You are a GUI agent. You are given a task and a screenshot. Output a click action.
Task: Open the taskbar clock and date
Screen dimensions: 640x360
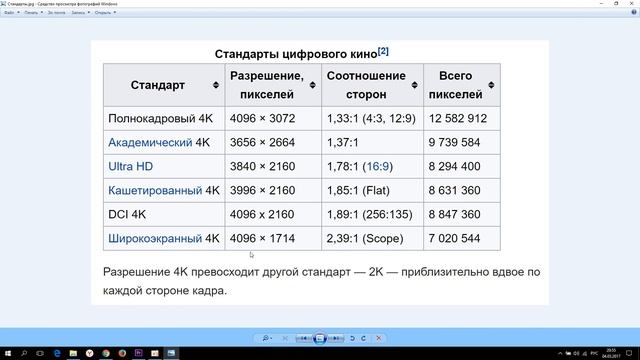(x=611, y=353)
